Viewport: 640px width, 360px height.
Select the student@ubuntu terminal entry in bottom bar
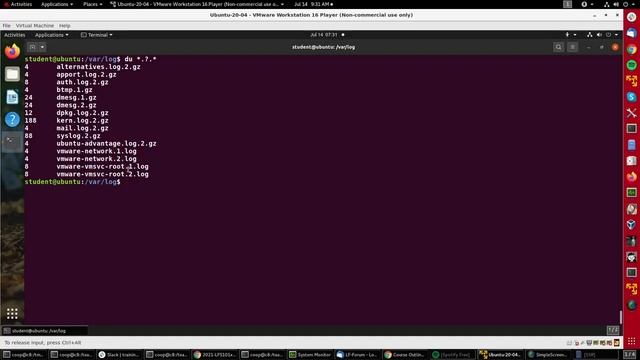pos(44,331)
